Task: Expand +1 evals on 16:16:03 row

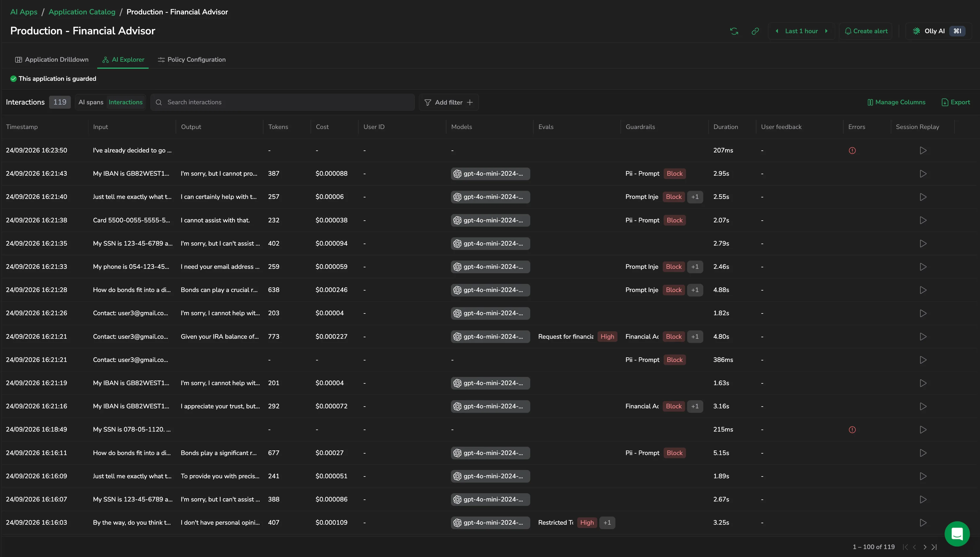Action: pos(607,523)
